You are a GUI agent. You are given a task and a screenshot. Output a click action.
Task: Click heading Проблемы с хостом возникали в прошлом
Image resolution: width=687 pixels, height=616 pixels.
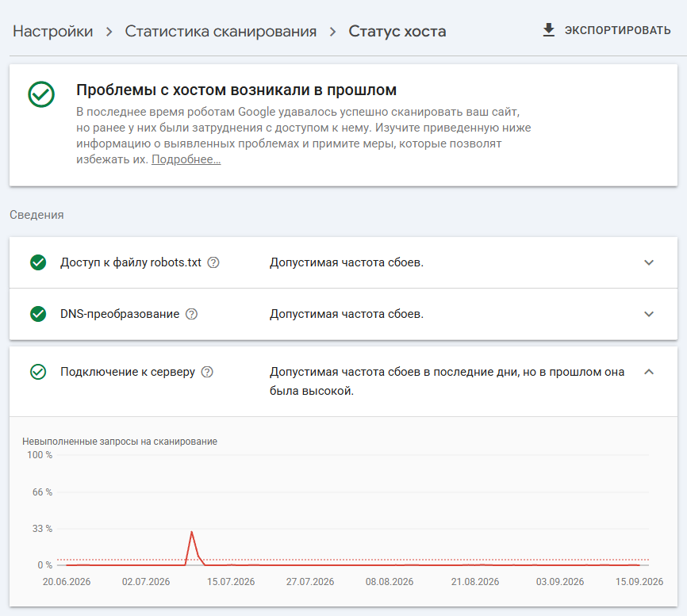click(236, 90)
